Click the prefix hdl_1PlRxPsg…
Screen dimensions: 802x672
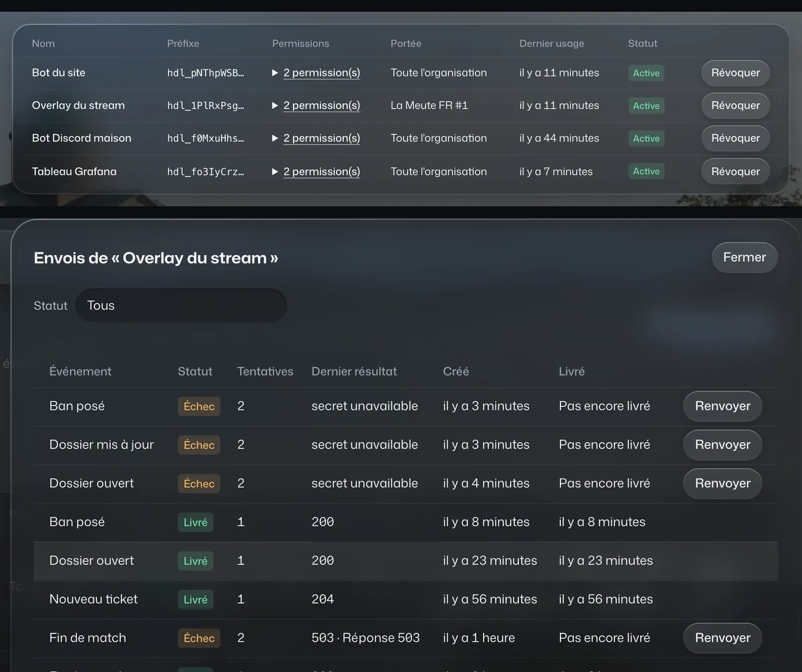(206, 105)
